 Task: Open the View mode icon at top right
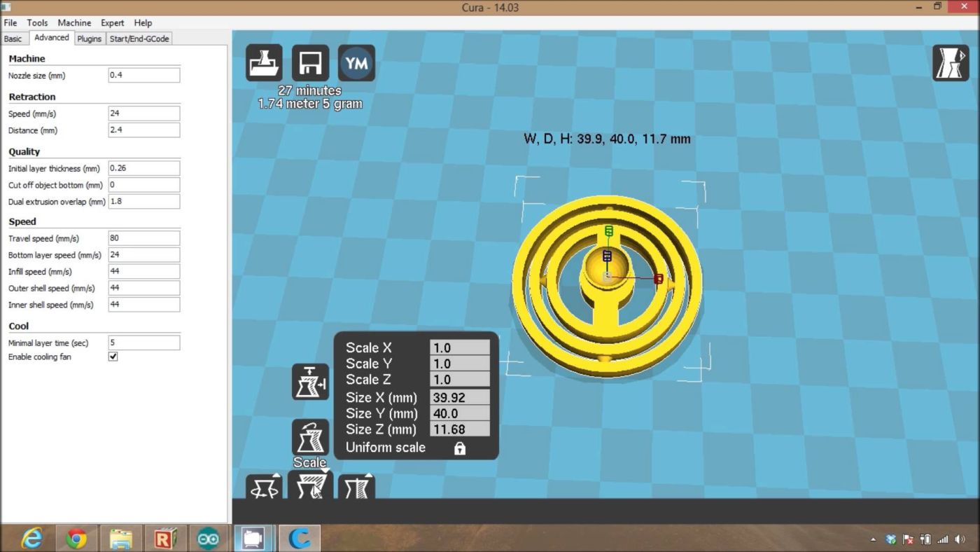click(x=951, y=63)
